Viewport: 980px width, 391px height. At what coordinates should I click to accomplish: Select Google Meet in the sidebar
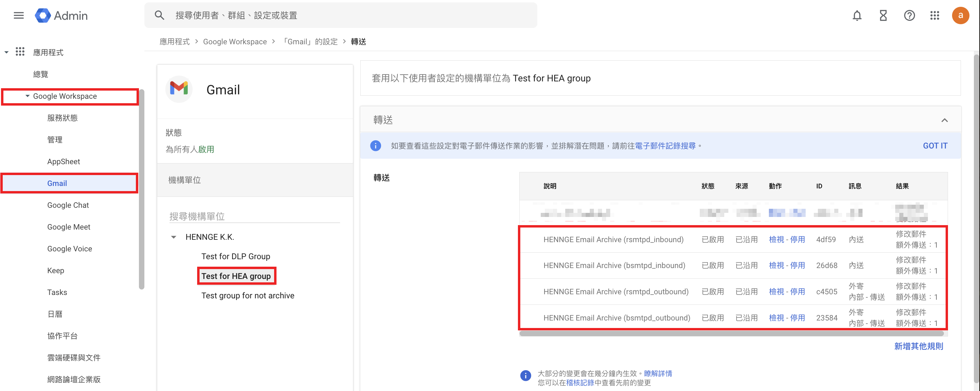click(69, 227)
